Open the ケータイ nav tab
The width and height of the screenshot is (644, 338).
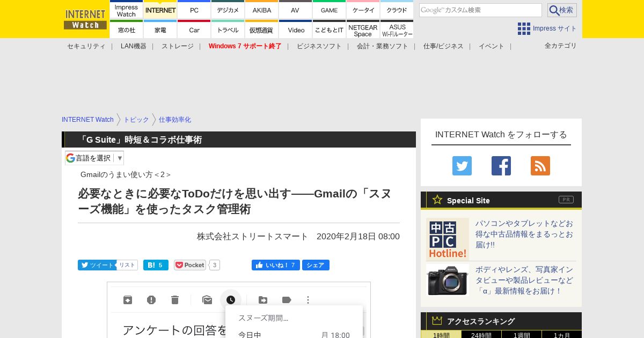(363, 10)
